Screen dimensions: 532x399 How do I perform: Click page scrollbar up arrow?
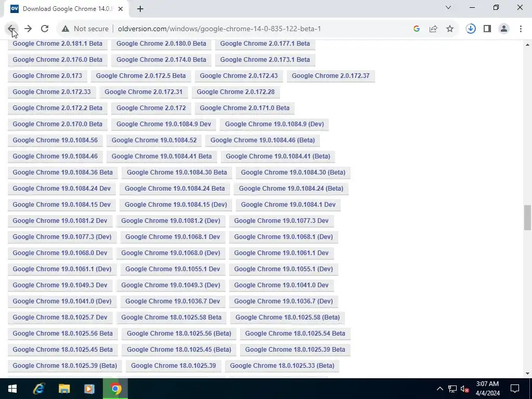coord(528,45)
